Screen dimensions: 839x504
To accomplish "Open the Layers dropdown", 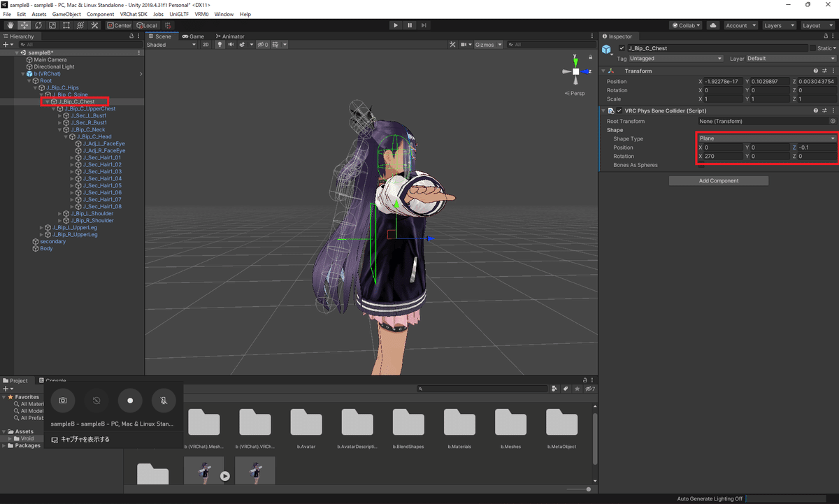I will [778, 25].
